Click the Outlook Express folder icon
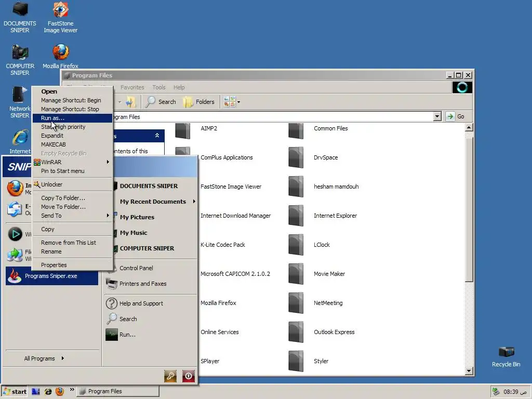Screen dimensions: 532x399 (296, 332)
